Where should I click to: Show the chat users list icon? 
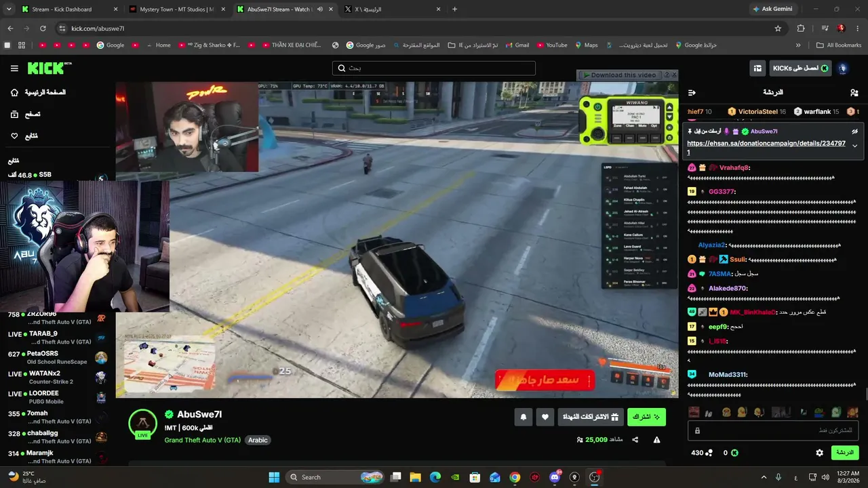[854, 92]
